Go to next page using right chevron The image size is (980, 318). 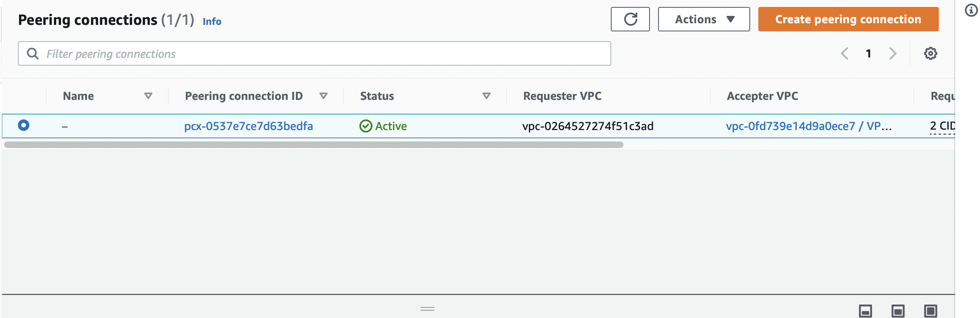tap(892, 53)
